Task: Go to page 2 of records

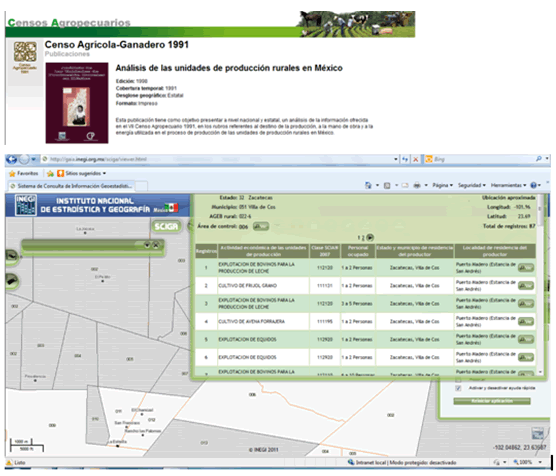Action: [363, 238]
